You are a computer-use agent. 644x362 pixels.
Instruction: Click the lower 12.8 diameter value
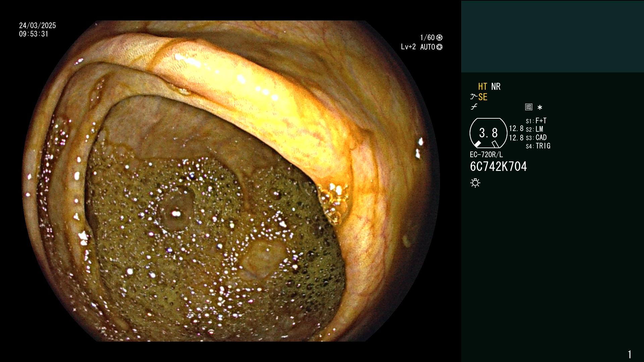[516, 138]
